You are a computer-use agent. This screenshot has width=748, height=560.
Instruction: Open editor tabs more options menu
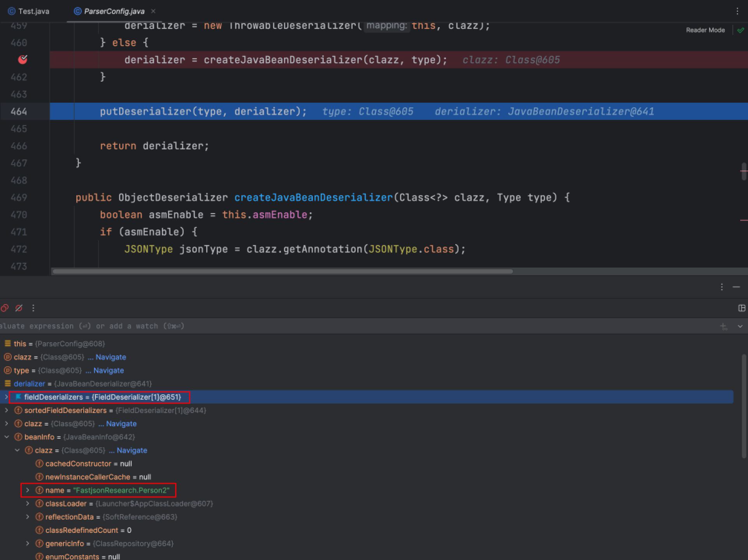(x=737, y=11)
